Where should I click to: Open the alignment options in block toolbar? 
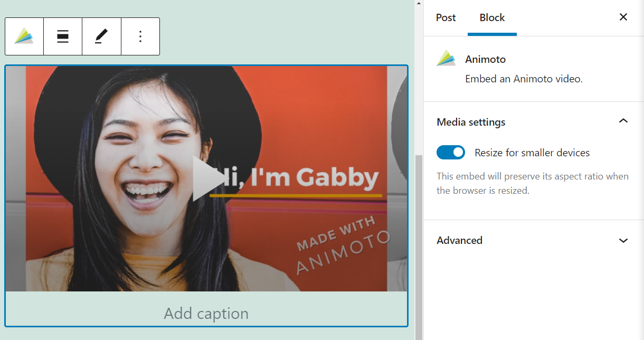coord(62,36)
